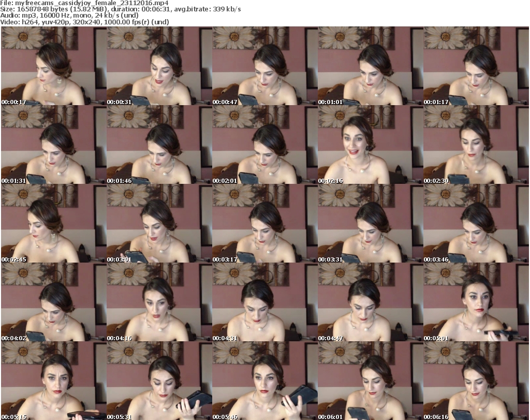Viewport: 530px width, 420px height.
Task: Click the 'Video: h264, yuv420p' line
Action: coord(84,22)
